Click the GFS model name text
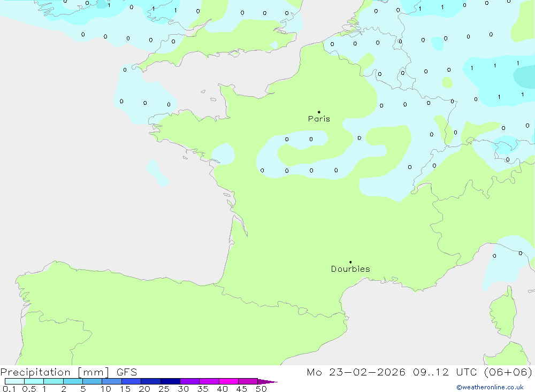Viewport: 535px width, 392px height. 127,372
